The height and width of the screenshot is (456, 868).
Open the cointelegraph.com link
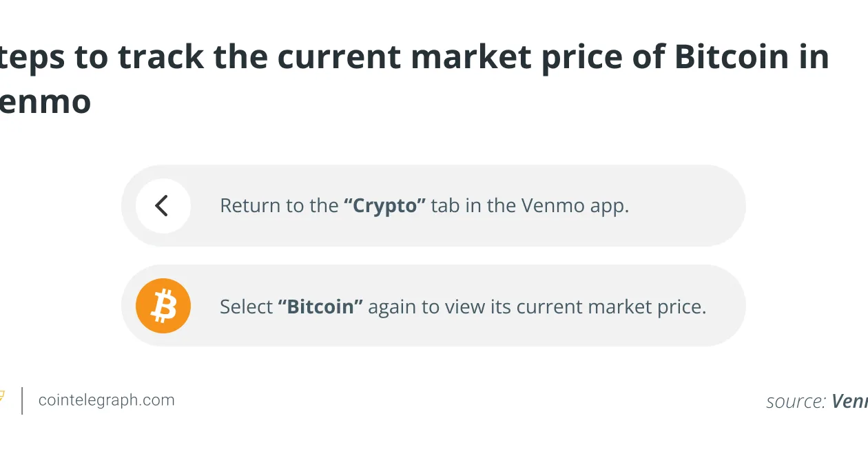click(107, 400)
